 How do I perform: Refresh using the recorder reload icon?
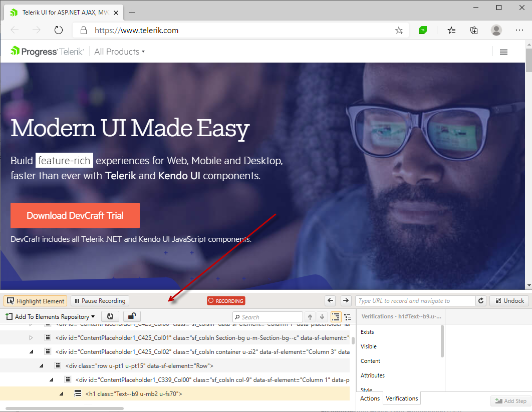tap(481, 301)
